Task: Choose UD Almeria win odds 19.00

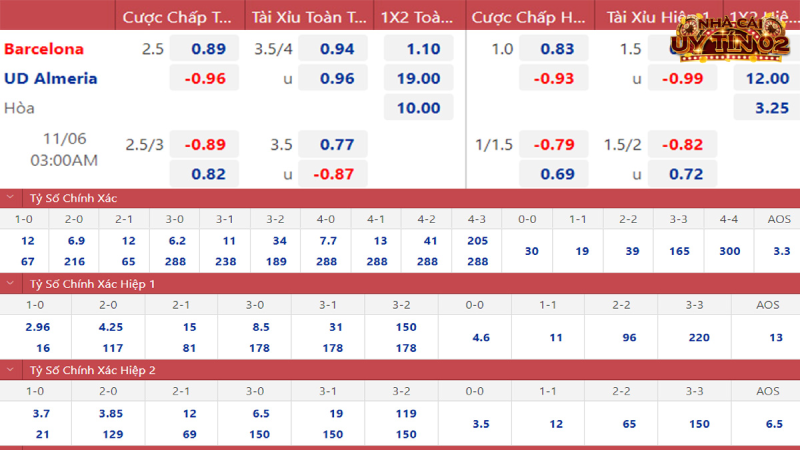Action: (x=417, y=78)
